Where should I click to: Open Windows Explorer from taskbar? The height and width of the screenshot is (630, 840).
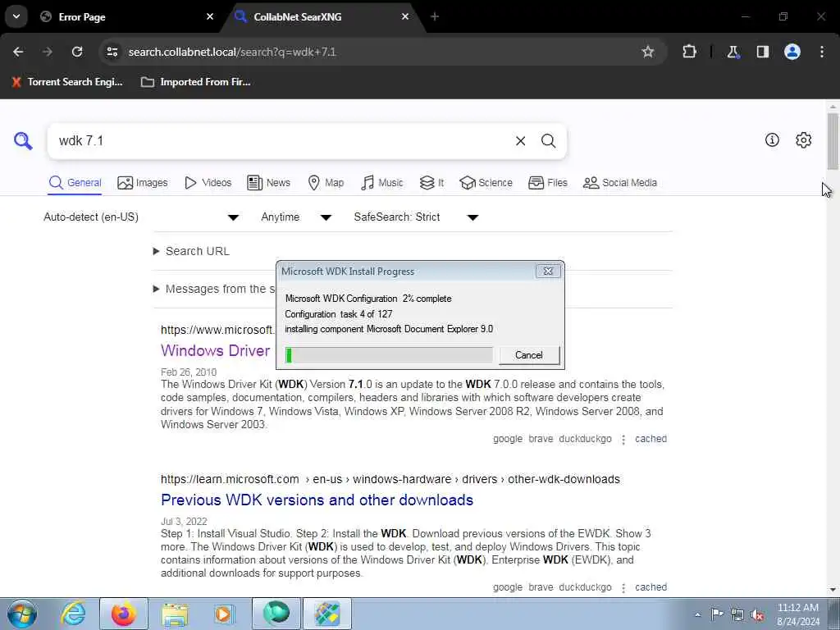175,614
